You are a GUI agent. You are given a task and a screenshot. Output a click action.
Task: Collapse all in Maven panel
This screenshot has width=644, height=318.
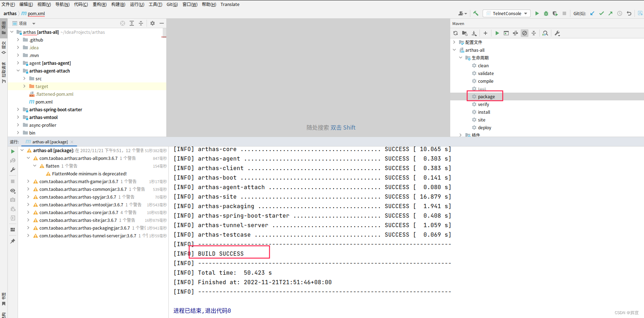click(534, 33)
